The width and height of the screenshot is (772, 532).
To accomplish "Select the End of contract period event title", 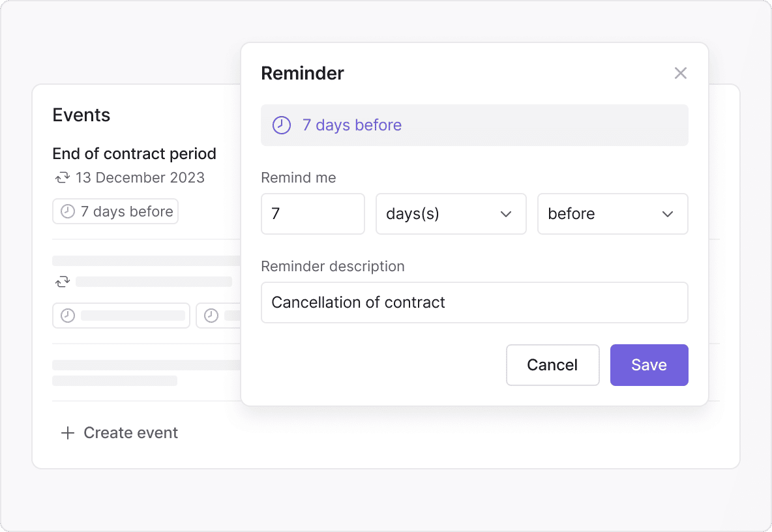I will click(x=134, y=154).
